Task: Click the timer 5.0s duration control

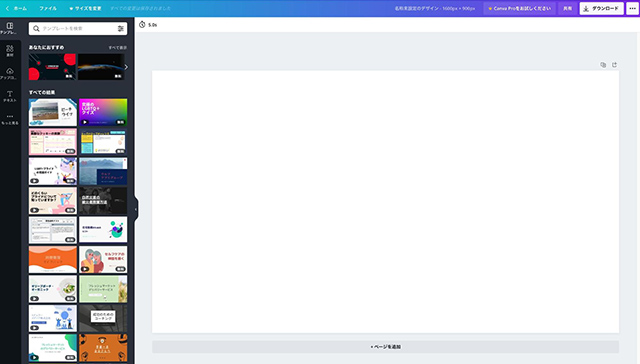Action: (x=148, y=25)
